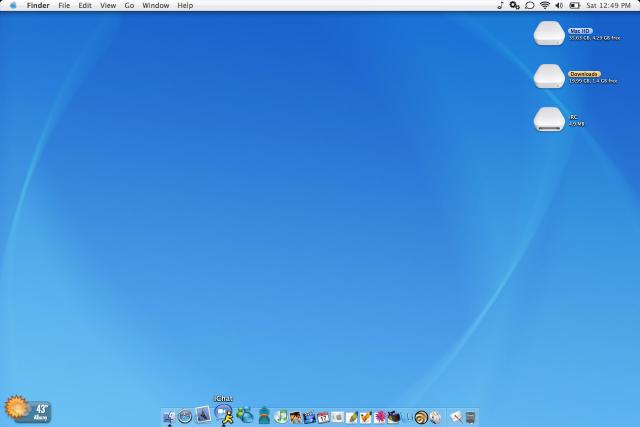Click the Sat 12:49 PM clock
Image resolution: width=640 pixels, height=427 pixels.
tap(608, 5)
